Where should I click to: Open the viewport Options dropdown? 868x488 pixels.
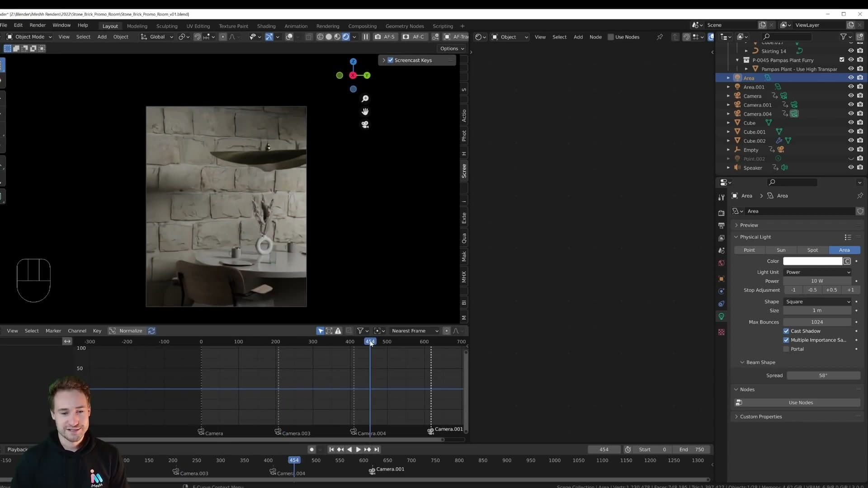452,48
